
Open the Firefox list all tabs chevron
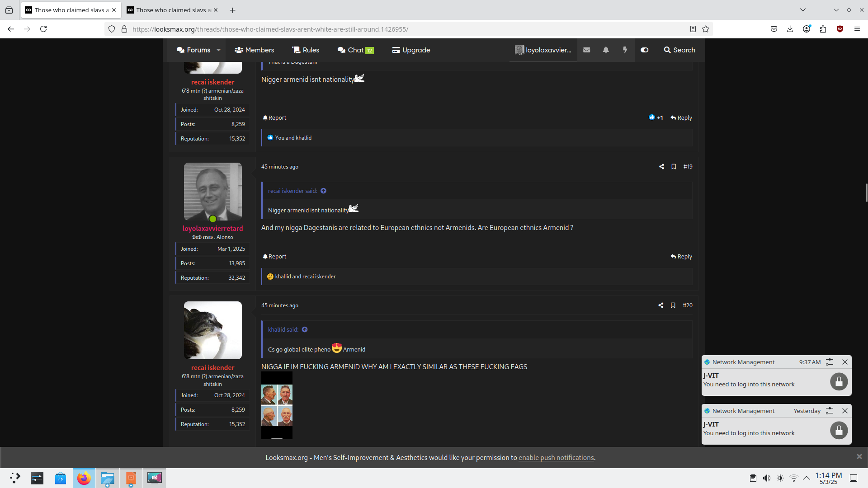click(x=802, y=10)
